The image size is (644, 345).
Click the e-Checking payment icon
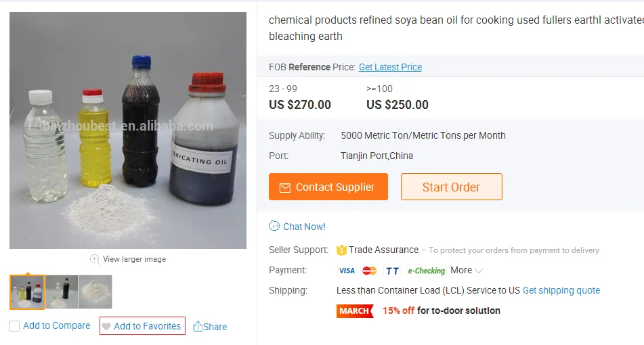426,271
